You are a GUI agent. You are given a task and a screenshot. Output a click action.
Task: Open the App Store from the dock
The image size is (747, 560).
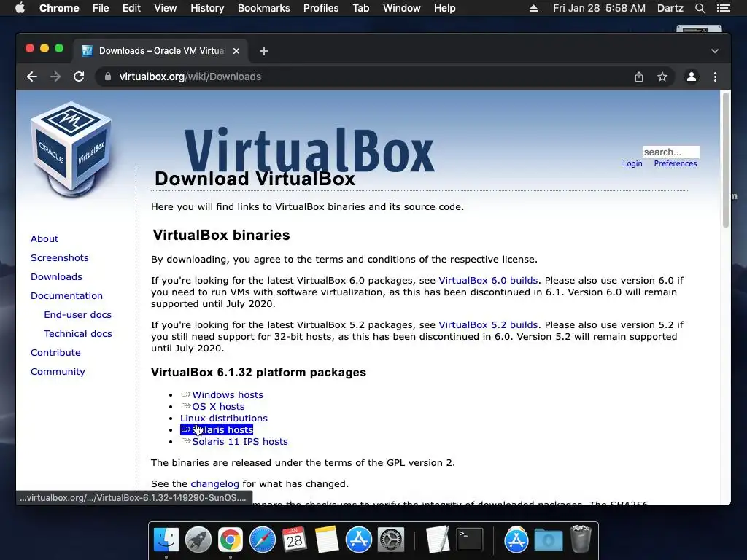[358, 540]
